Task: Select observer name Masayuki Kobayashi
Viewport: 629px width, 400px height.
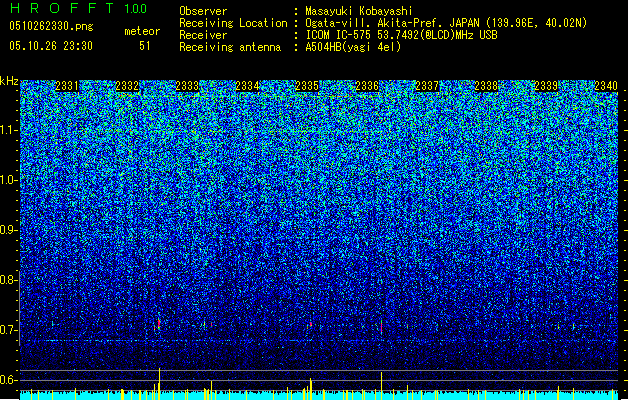Action: [x=359, y=11]
